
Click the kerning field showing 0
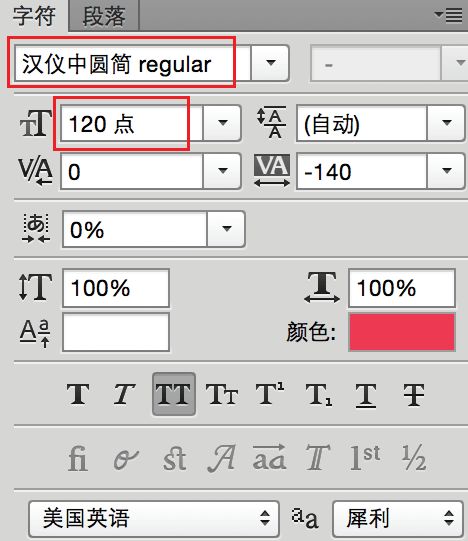tap(131, 171)
